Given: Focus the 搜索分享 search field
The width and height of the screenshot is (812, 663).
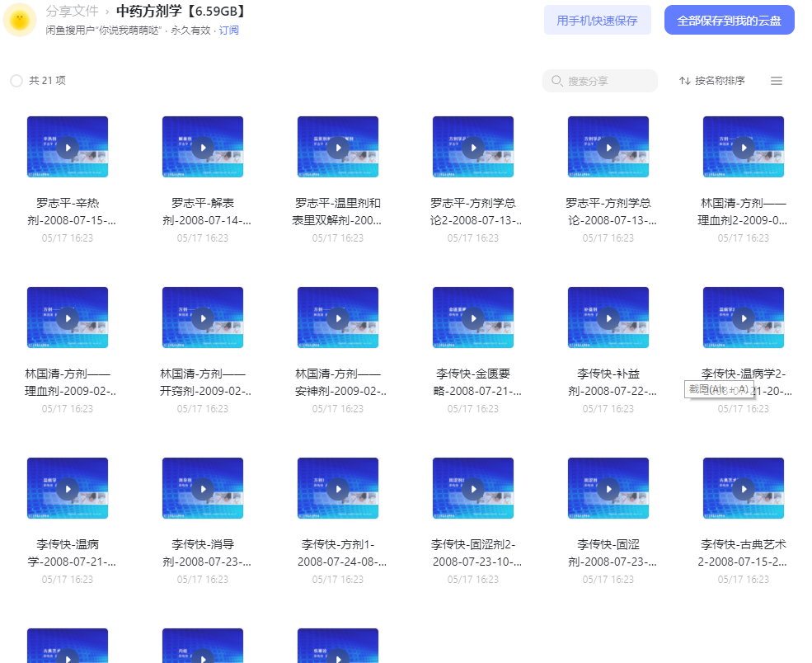Looking at the screenshot, I should pyautogui.click(x=599, y=81).
